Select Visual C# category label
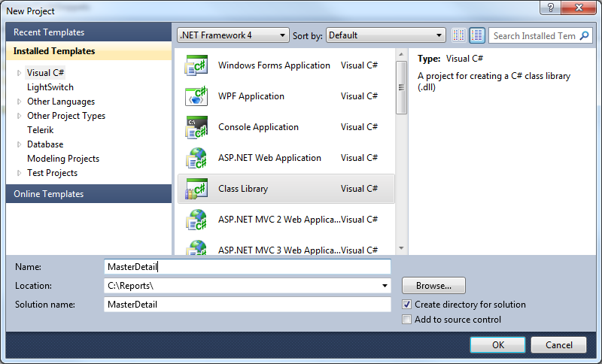The image size is (602, 364). (45, 73)
